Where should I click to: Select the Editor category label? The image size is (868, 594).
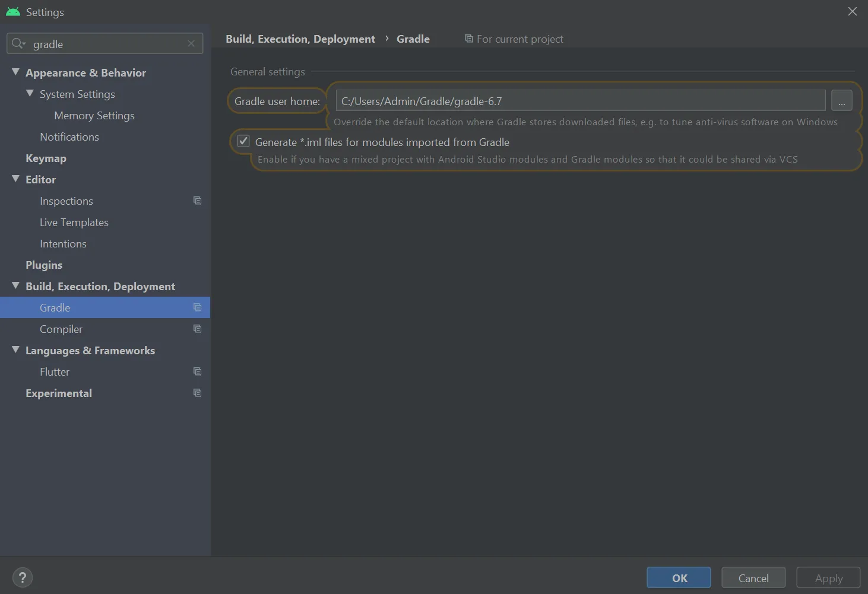40,180
